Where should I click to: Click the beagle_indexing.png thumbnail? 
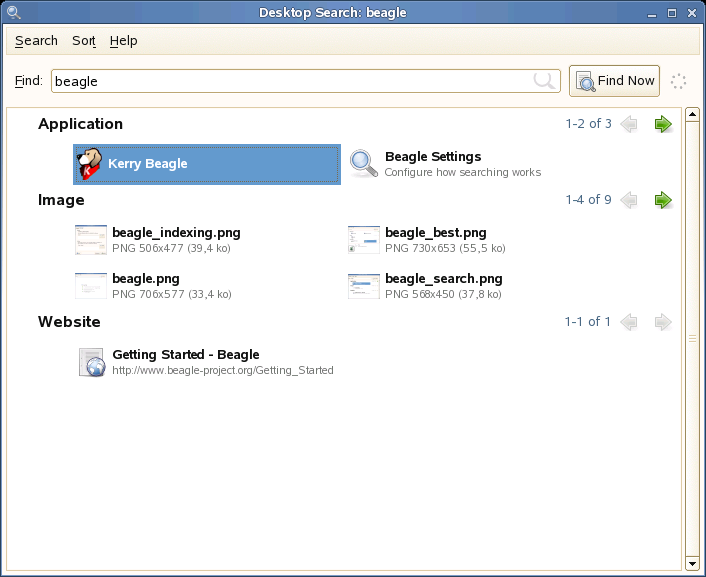(x=91, y=240)
